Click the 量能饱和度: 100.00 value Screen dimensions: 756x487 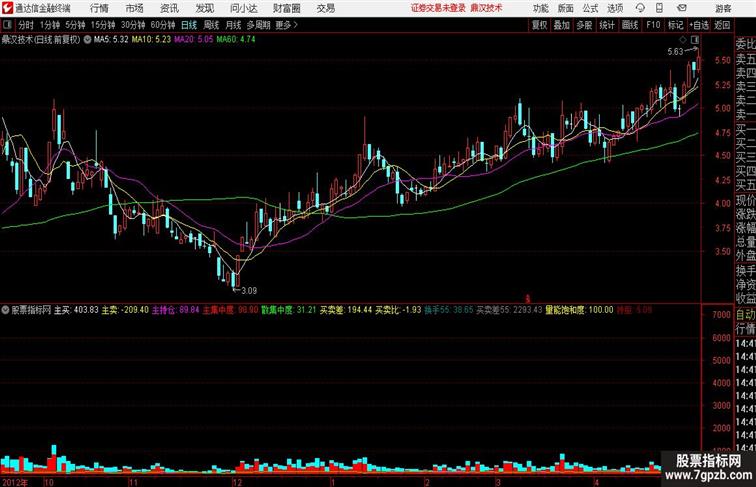579,310
